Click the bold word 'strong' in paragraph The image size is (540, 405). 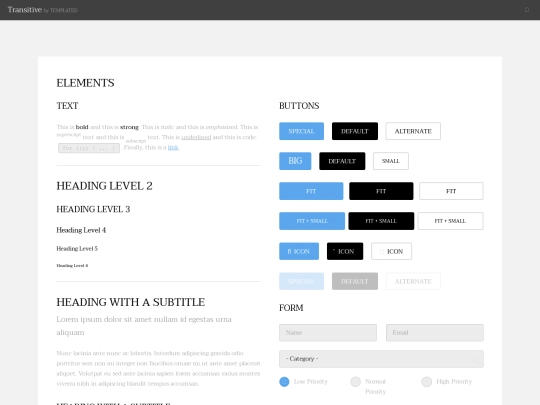tap(129, 127)
